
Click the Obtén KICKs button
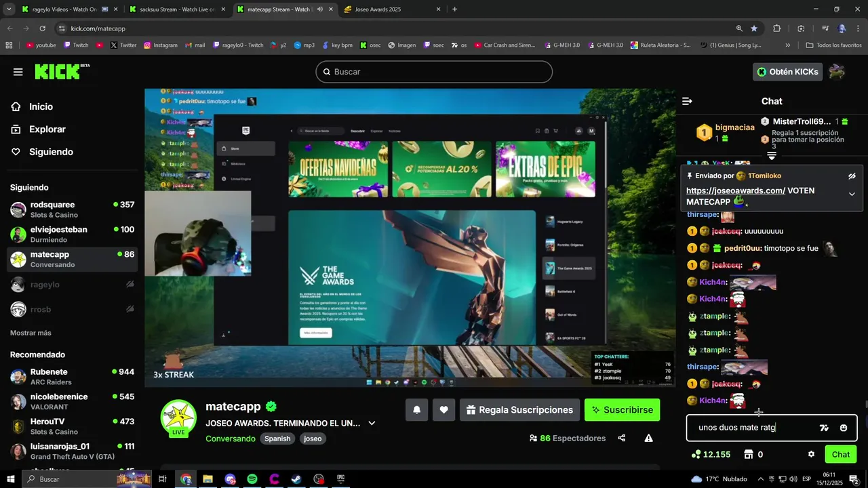787,72
